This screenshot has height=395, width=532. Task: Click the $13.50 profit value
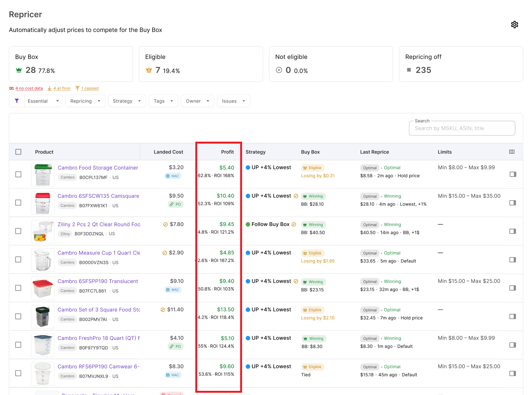point(226,310)
